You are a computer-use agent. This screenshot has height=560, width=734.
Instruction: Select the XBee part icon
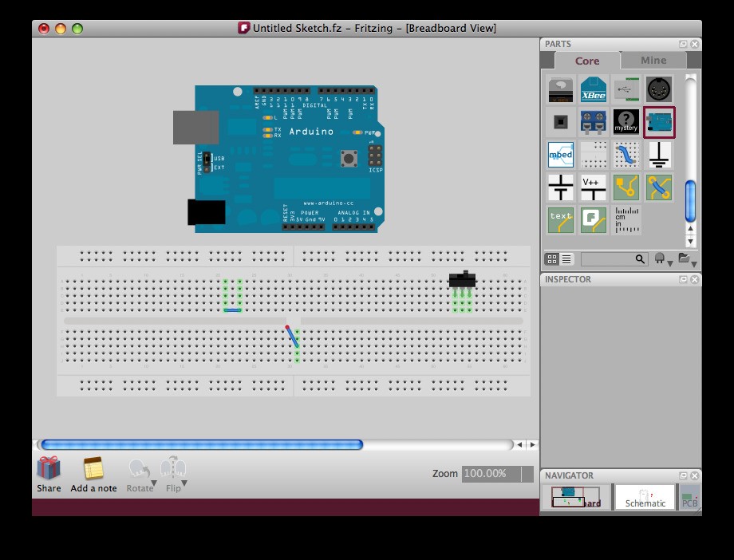593,90
